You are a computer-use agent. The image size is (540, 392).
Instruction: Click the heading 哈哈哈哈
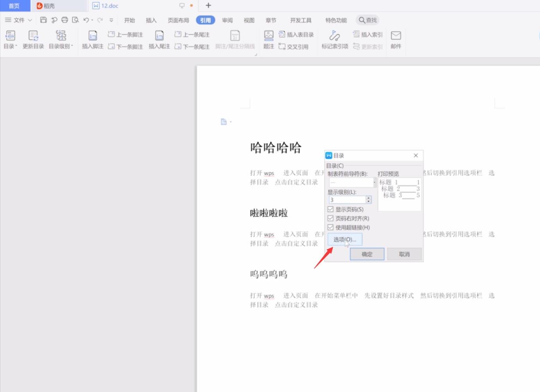pyautogui.click(x=276, y=147)
